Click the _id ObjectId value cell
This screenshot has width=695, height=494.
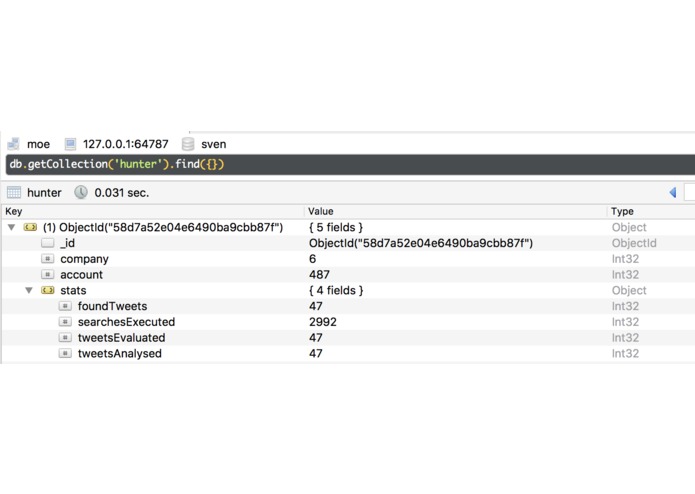[421, 243]
